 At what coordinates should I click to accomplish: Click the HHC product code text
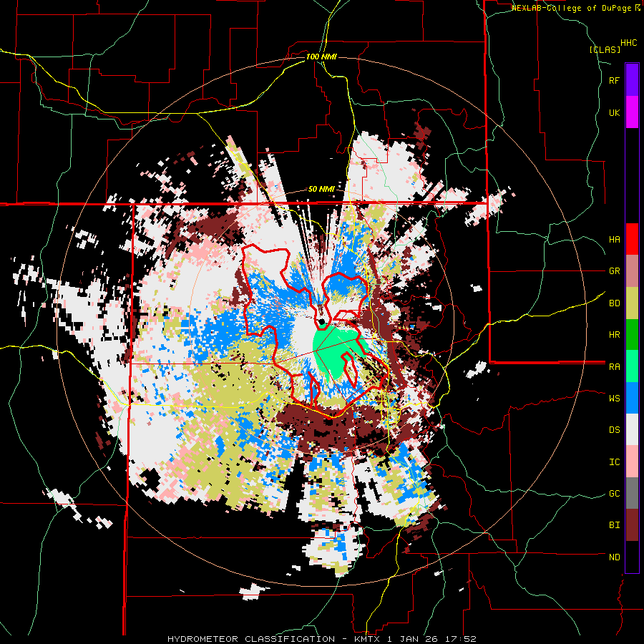tap(629, 43)
